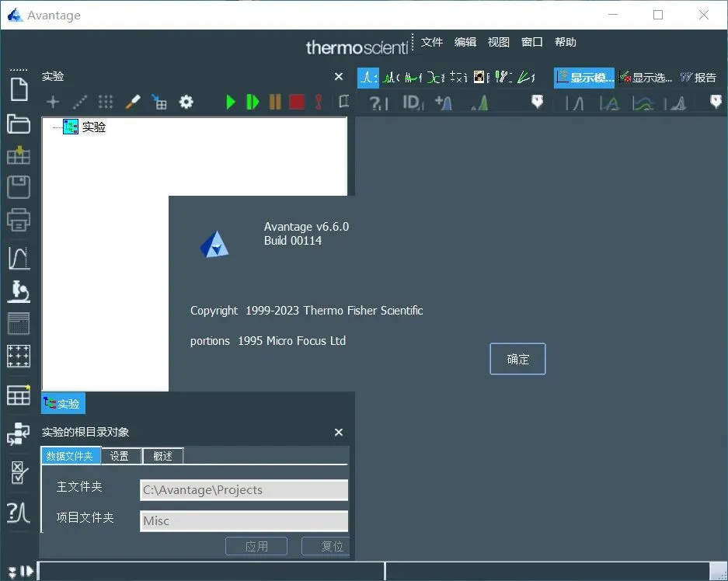Click the dark data table sidebar icon
The image size is (728, 581).
[x=19, y=323]
